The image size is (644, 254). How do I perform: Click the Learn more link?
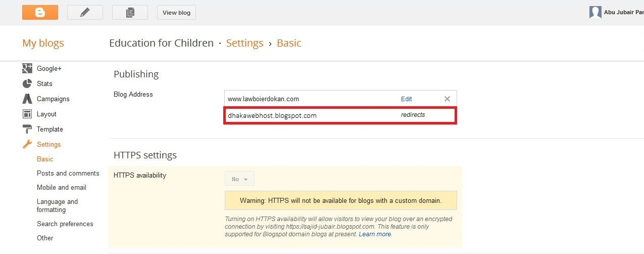click(375, 234)
